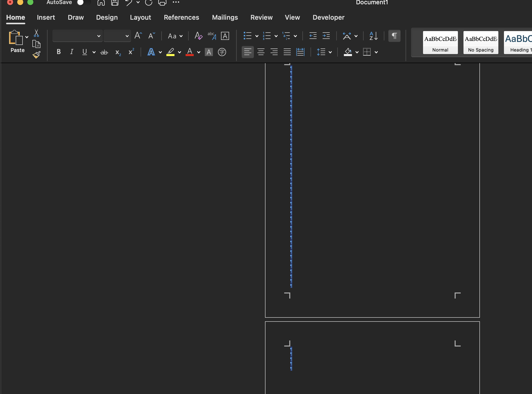
Task: Apply the No Spacing style
Action: click(481, 42)
